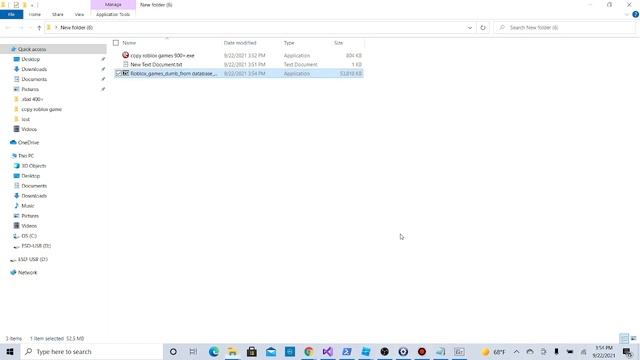Sort files by Date modified column
Screen dimensions: 640x360
point(240,43)
